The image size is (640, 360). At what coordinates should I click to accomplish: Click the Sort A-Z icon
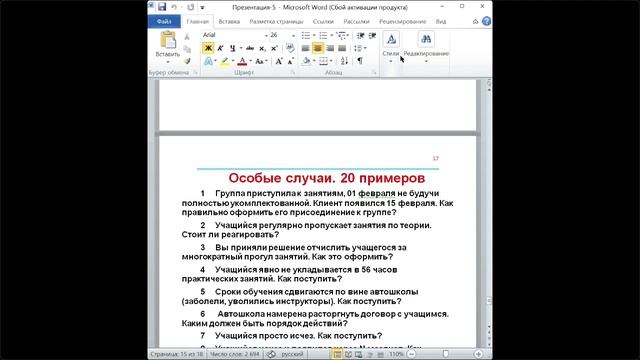(x=344, y=61)
